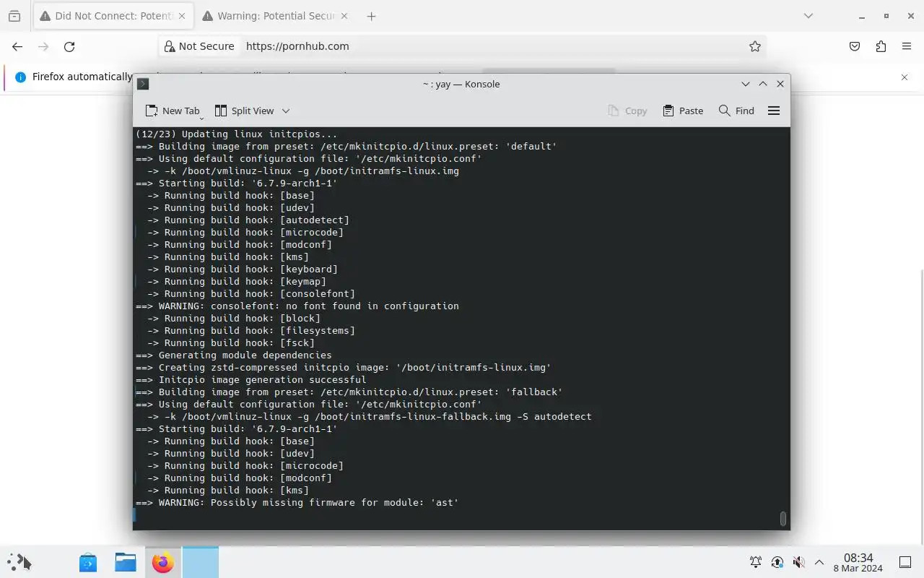Open the Firefox Extensions menu
Image resolution: width=924 pixels, height=578 pixels.
click(881, 46)
